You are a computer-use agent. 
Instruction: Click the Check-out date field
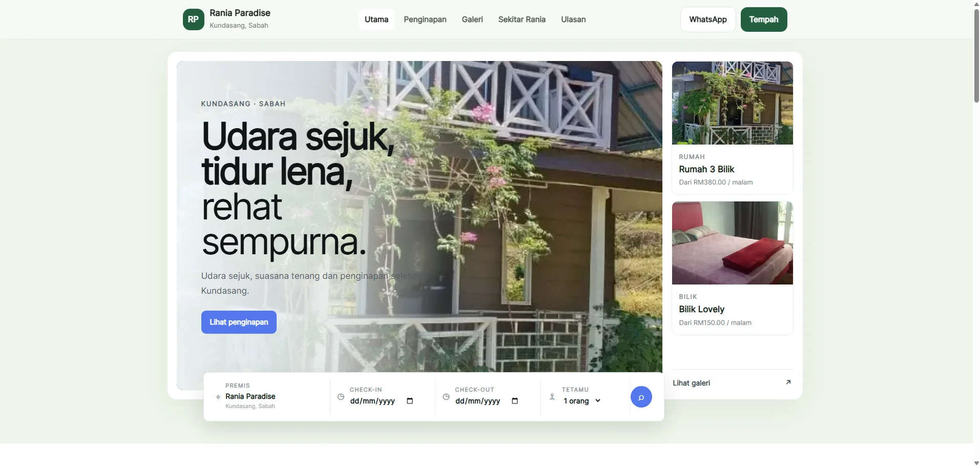487,401
